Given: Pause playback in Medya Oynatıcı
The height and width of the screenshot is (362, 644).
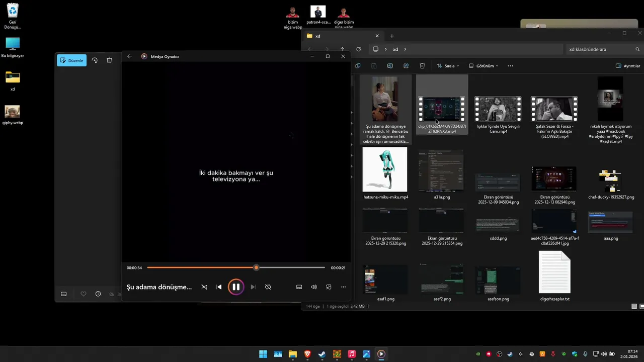Looking at the screenshot, I should [x=235, y=287].
